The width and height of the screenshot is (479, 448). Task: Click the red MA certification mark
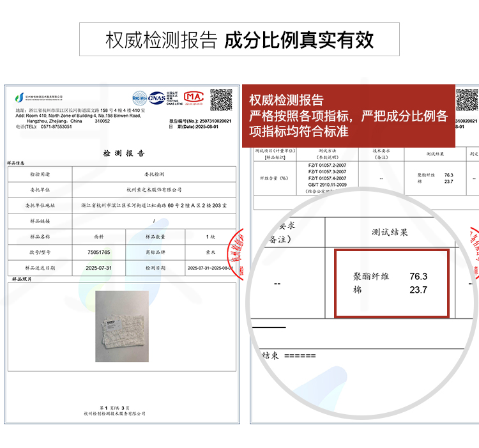(x=194, y=98)
